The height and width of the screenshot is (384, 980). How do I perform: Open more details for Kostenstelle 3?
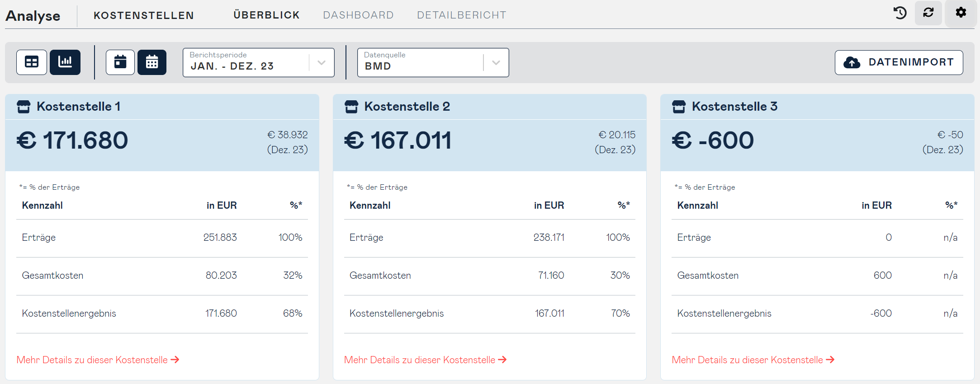coord(753,360)
